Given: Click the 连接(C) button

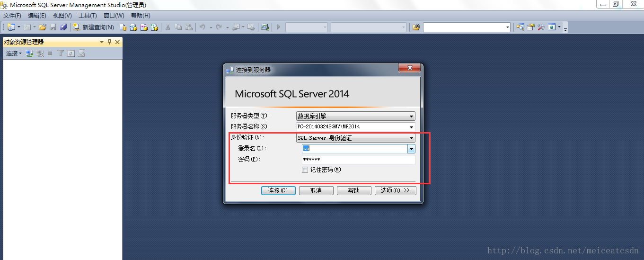Looking at the screenshot, I should tap(278, 190).
